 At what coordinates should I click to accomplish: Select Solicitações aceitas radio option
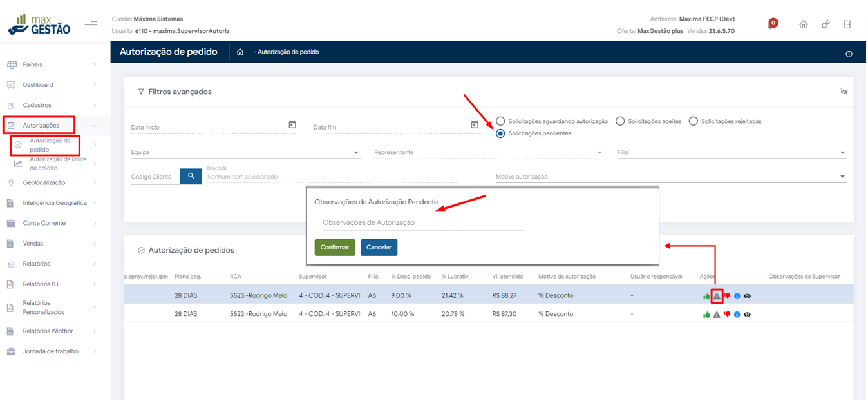620,121
